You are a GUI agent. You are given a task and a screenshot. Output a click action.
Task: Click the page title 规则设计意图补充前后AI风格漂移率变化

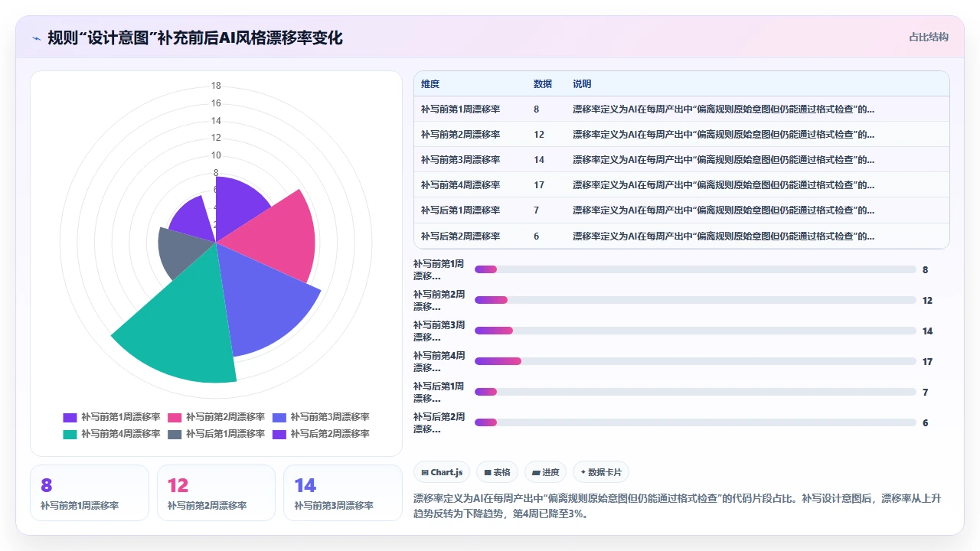coord(195,37)
